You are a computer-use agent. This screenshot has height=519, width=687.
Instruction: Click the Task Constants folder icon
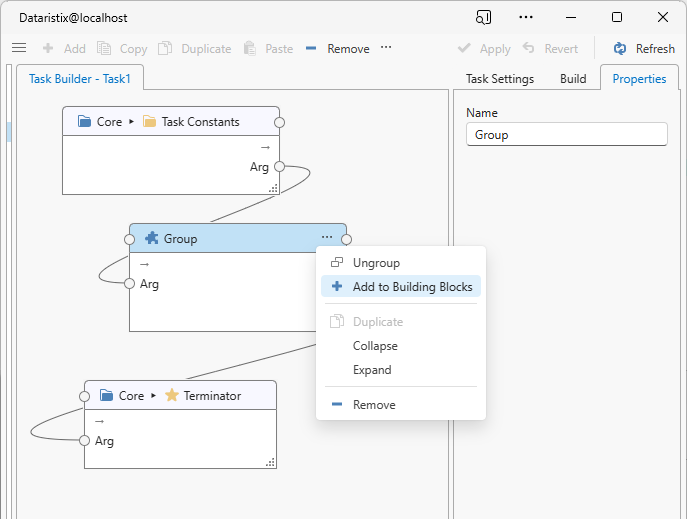pyautogui.click(x=150, y=122)
